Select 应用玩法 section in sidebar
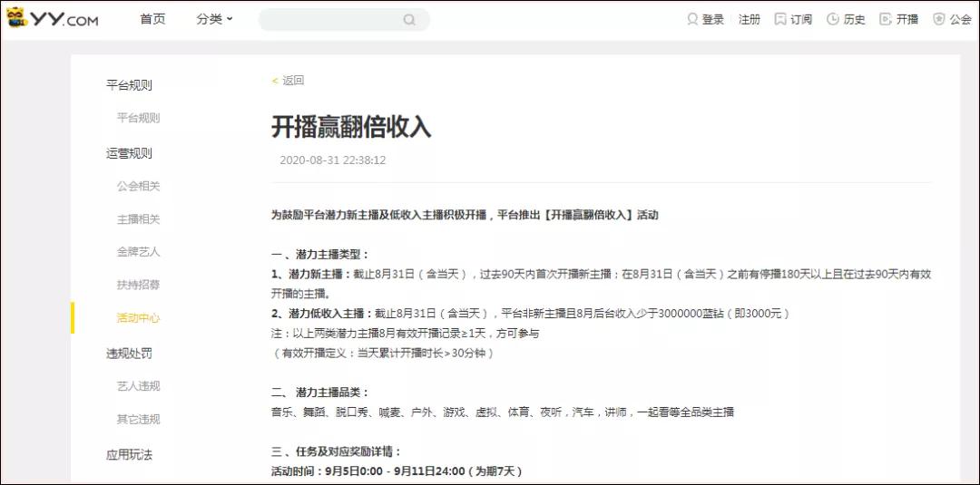The width and height of the screenshot is (980, 485). [129, 454]
